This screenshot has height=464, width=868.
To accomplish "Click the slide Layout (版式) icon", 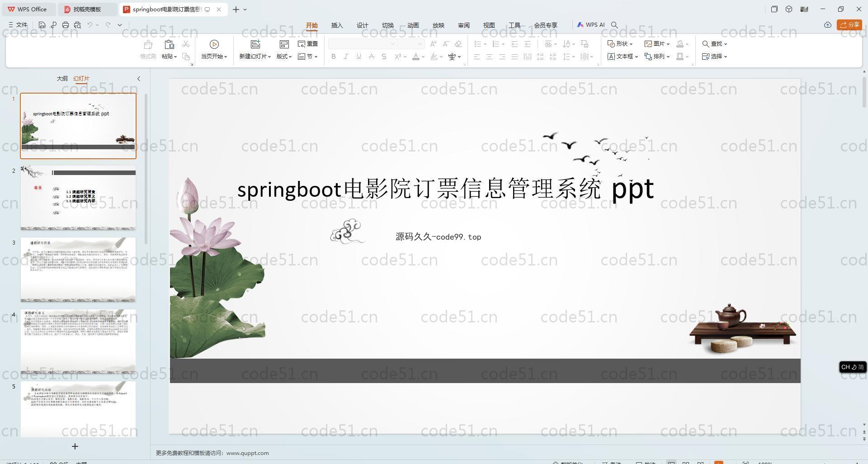I will click(284, 44).
